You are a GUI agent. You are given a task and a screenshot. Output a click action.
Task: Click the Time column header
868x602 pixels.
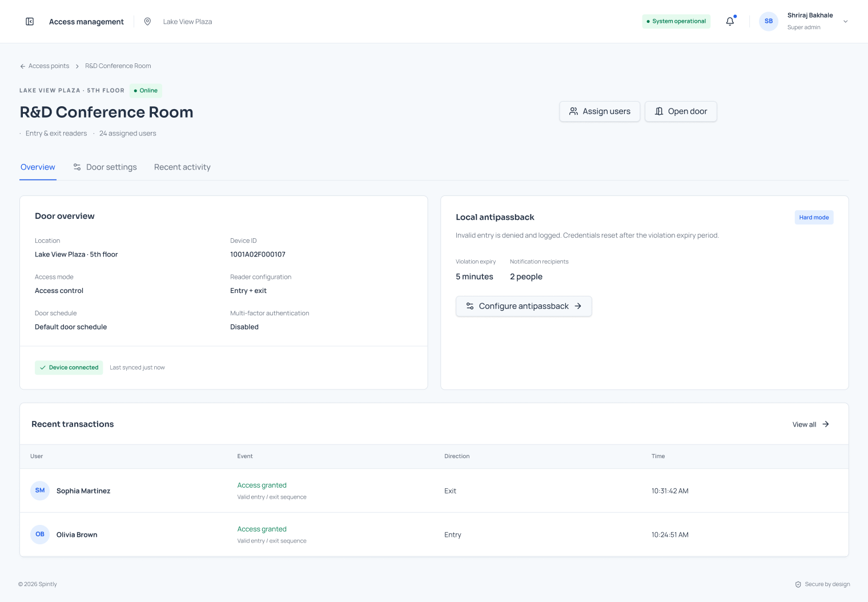point(658,456)
